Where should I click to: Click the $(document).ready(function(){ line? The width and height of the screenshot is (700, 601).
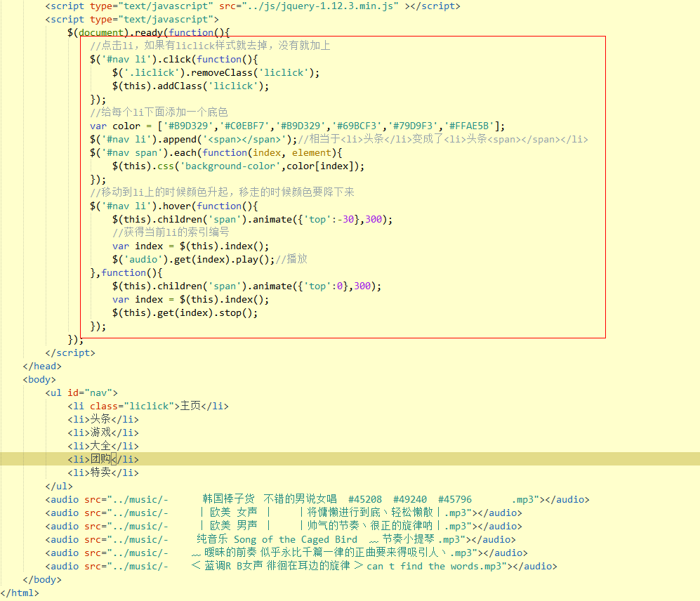tap(148, 32)
